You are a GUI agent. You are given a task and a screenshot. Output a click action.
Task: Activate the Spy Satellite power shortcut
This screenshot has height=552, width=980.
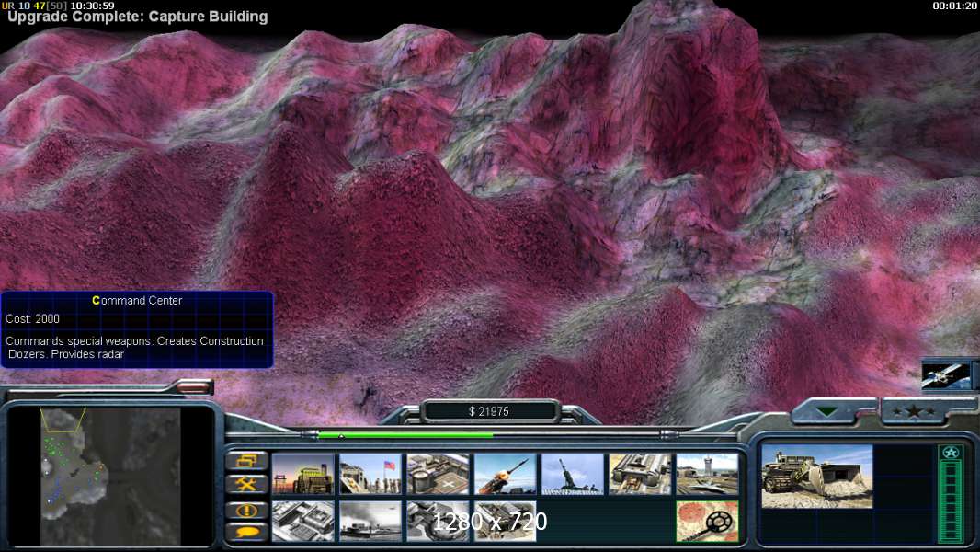pos(946,375)
